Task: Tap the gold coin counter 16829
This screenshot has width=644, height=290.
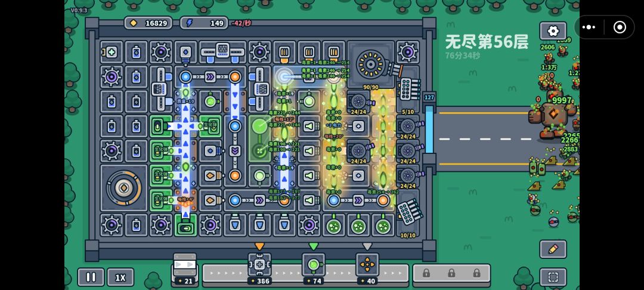Action: tap(148, 23)
